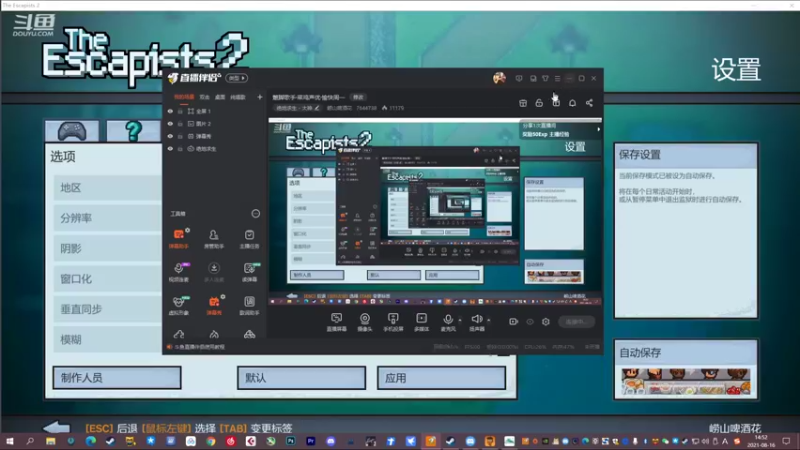800x450 pixels.
Task: Select the 分辨率 option in game settings
Action: click(108, 218)
